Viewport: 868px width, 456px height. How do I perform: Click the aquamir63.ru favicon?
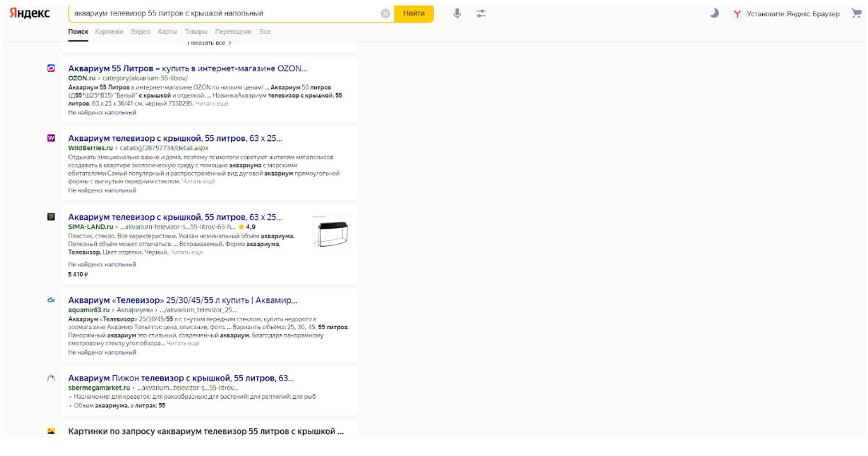51,300
